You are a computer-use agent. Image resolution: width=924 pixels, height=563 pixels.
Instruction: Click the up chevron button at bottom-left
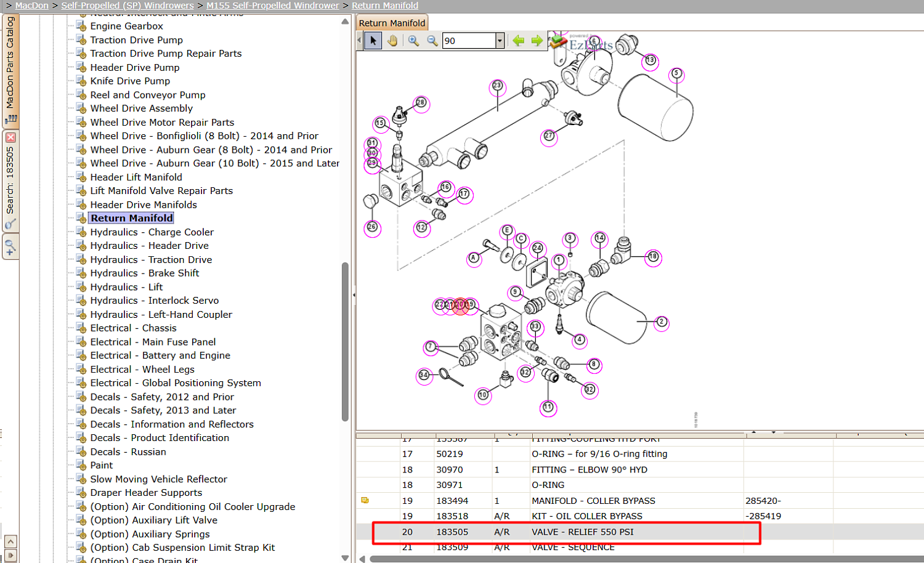pos(10,542)
